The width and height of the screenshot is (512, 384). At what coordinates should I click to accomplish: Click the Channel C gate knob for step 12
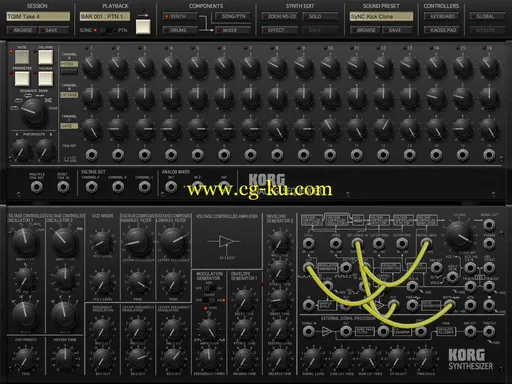(x=383, y=128)
